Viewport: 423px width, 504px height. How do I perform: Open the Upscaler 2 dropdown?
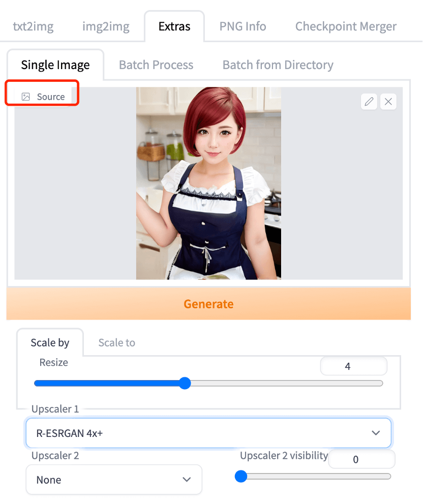coord(114,480)
